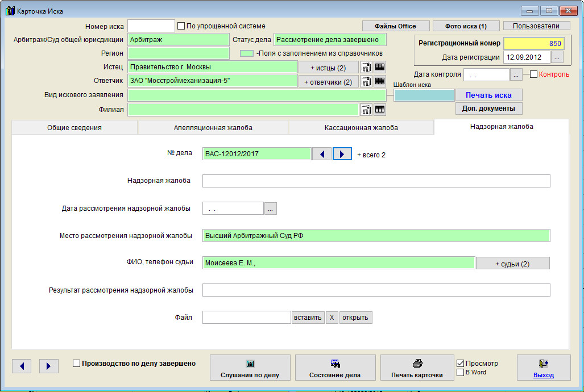Click the Выход exit door button
584x392 pixels.
point(543,369)
